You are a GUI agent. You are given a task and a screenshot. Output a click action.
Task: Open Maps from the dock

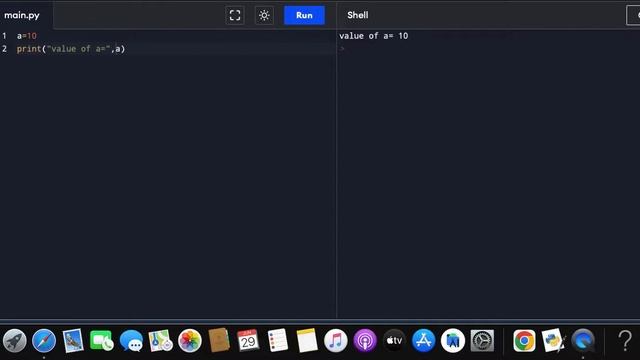(160, 340)
